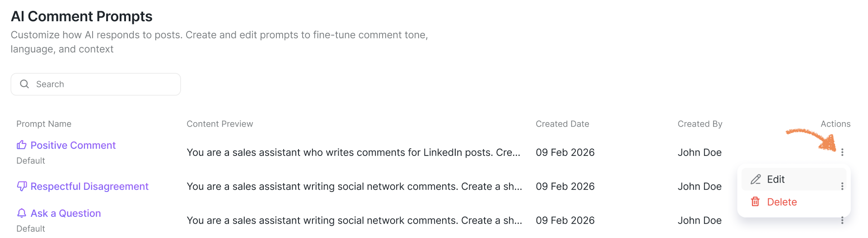Open three-dot menu for Ask a Question row
Image resolution: width=868 pixels, height=238 pixels.
point(842,220)
